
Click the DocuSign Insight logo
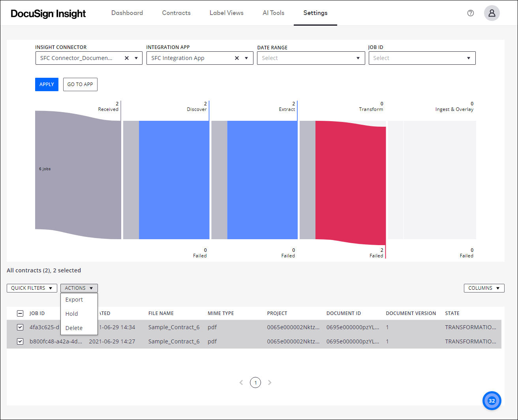[x=48, y=13]
